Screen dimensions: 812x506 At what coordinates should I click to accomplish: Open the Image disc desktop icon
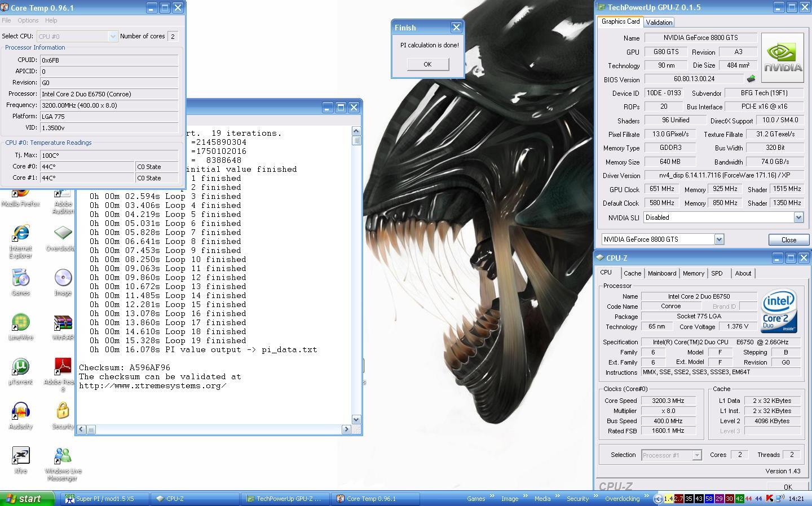[x=63, y=277]
